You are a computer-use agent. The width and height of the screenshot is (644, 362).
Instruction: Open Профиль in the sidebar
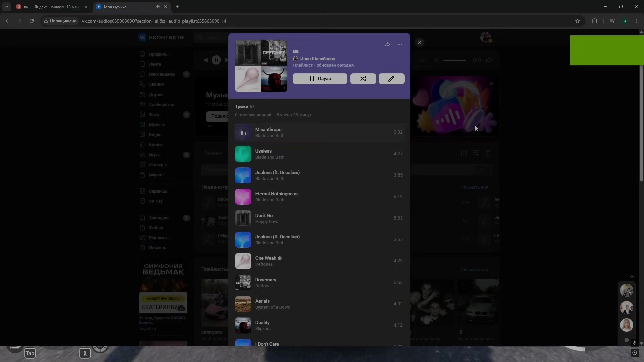pos(158,54)
